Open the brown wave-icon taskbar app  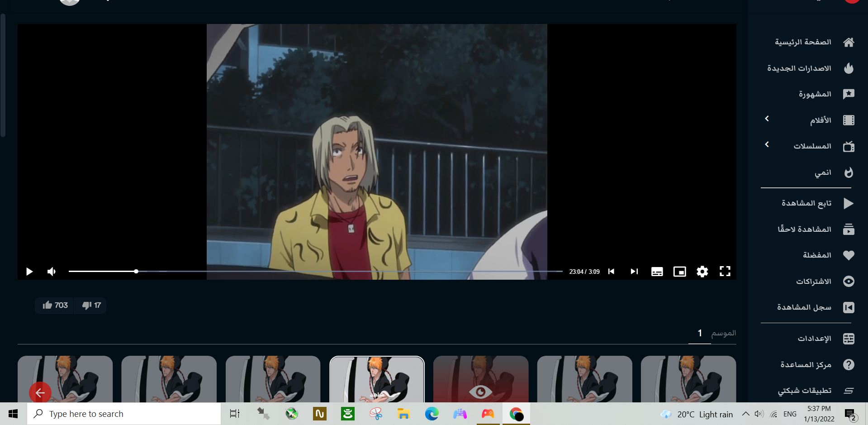coord(320,414)
